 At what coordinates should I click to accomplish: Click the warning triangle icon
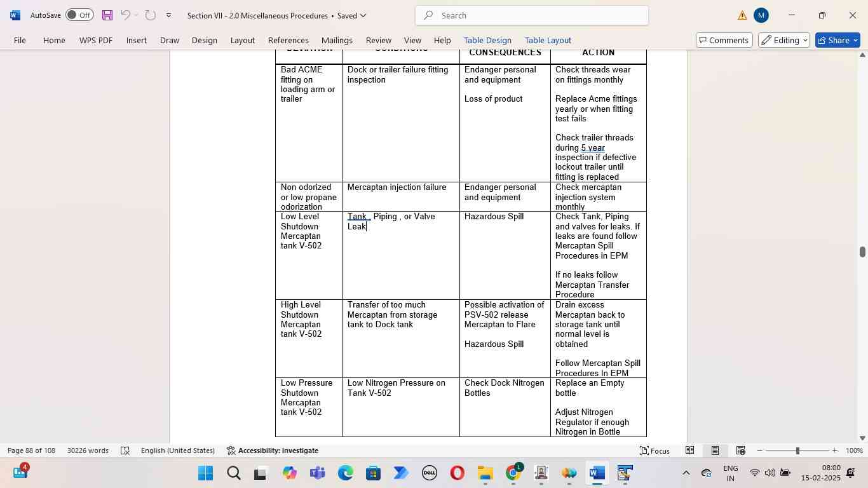[743, 16]
